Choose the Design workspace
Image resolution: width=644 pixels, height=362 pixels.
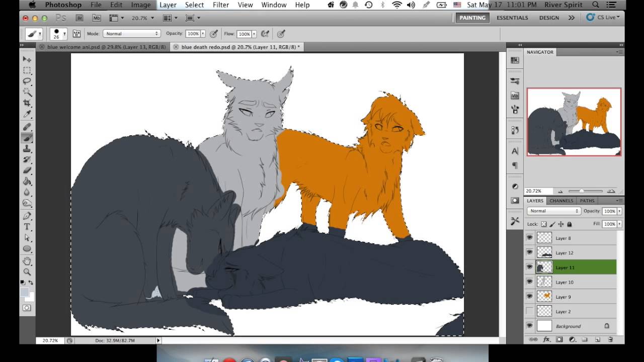tap(549, 18)
